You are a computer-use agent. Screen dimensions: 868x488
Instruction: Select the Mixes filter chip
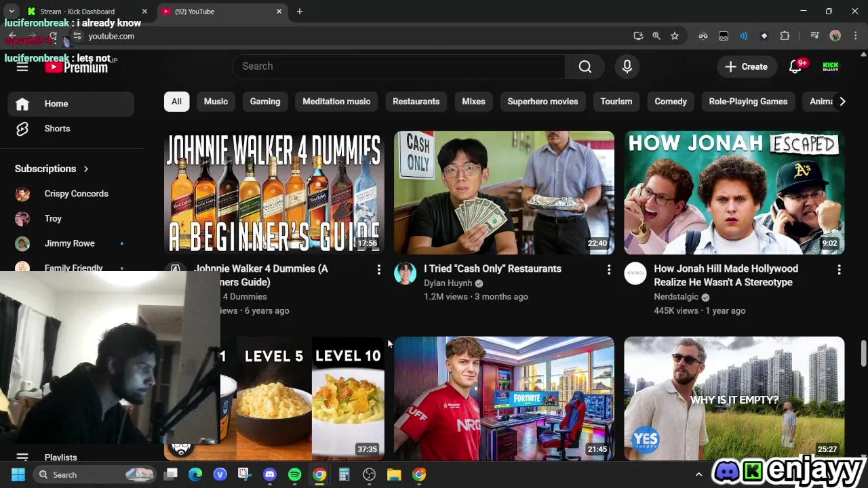473,102
